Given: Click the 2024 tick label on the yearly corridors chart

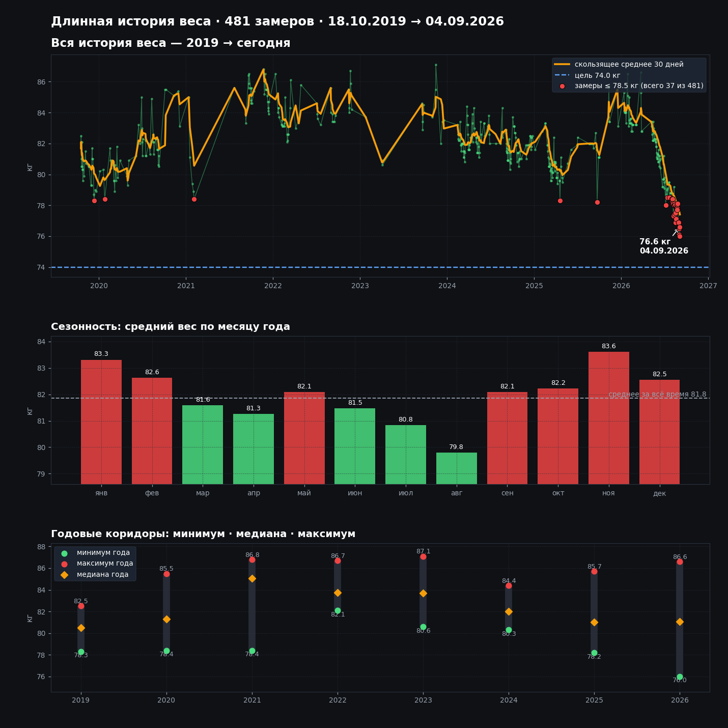Looking at the screenshot, I should (x=509, y=700).
